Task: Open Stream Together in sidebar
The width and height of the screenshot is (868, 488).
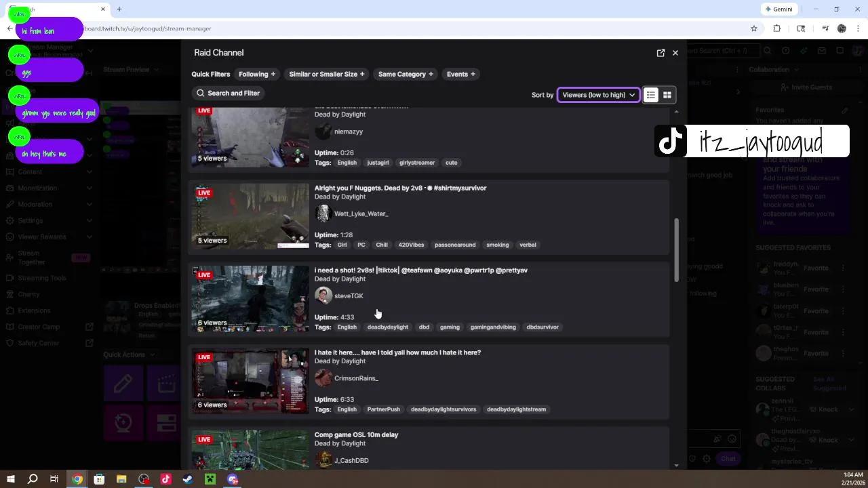Action: [49, 258]
